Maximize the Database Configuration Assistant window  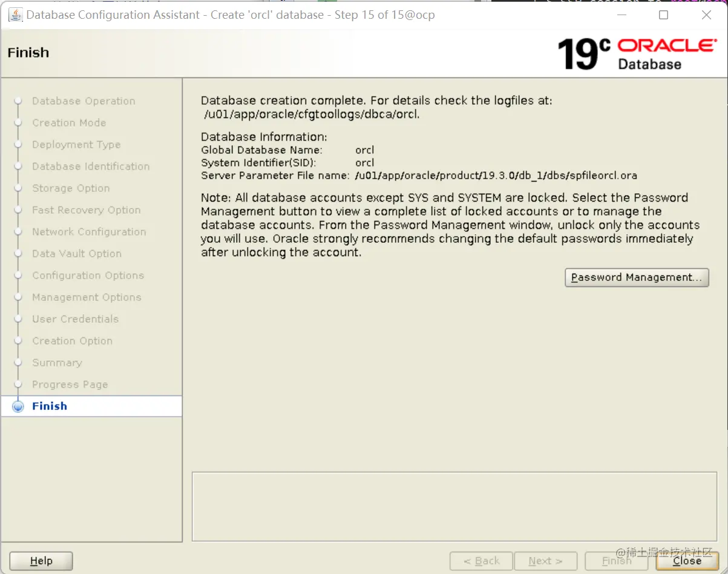click(663, 15)
